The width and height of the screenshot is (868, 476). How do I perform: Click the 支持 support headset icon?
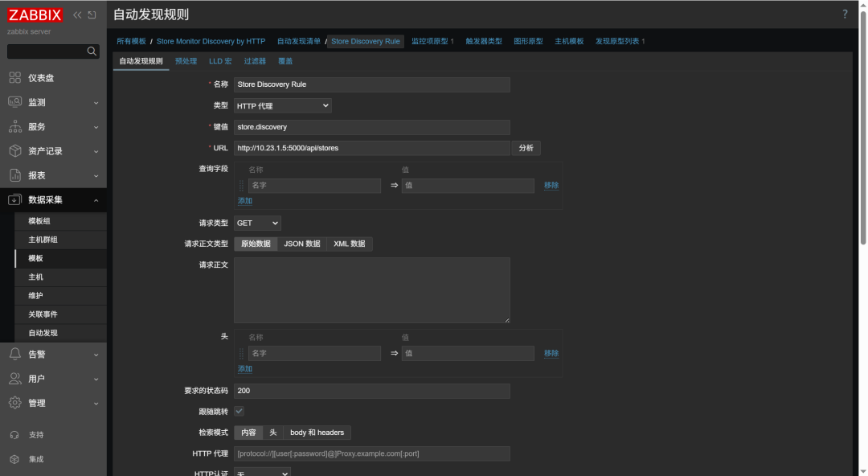[x=15, y=435]
